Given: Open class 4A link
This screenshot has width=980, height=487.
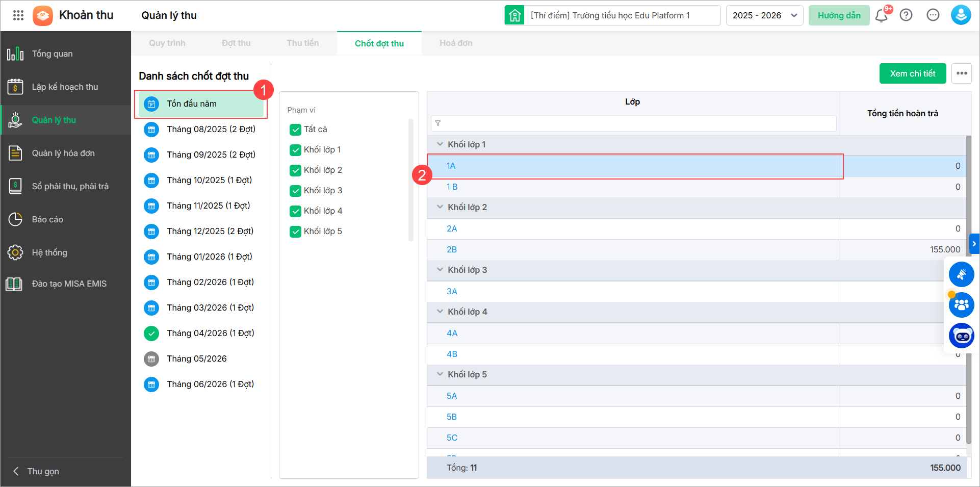Looking at the screenshot, I should [x=452, y=333].
